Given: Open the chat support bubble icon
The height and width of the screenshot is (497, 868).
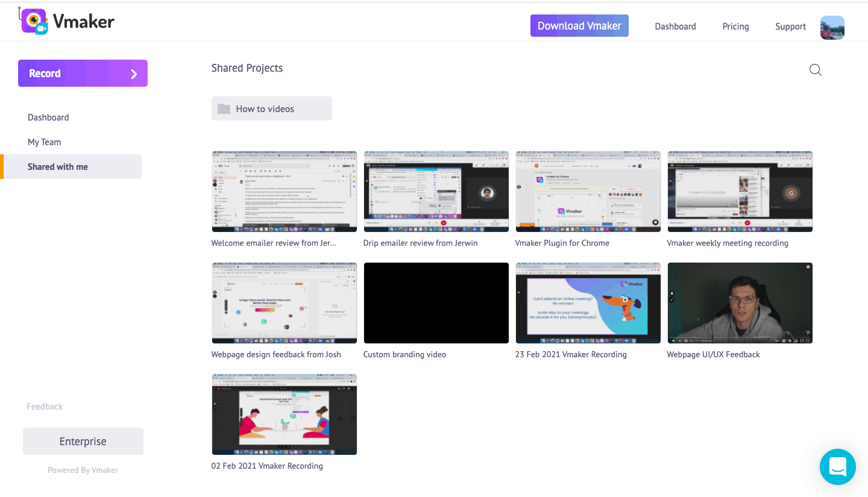Looking at the screenshot, I should click(x=837, y=467).
